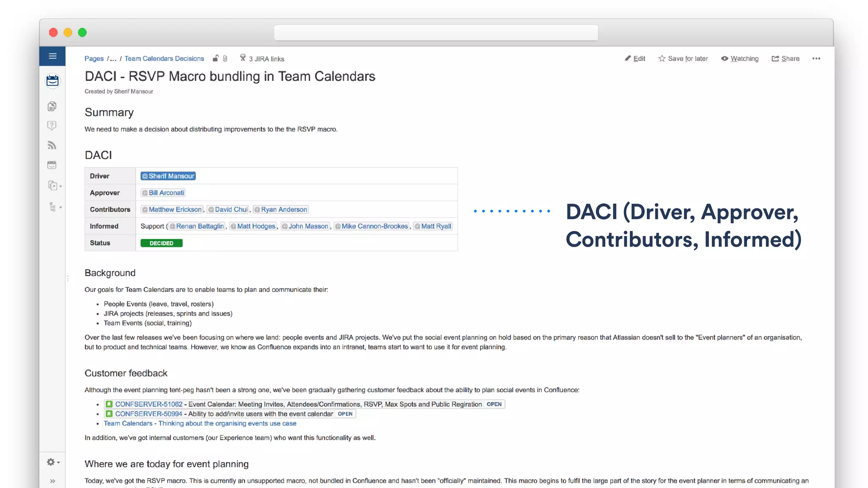Click the @Bill Arconati approver mention
The image size is (868, 488).
click(x=163, y=193)
